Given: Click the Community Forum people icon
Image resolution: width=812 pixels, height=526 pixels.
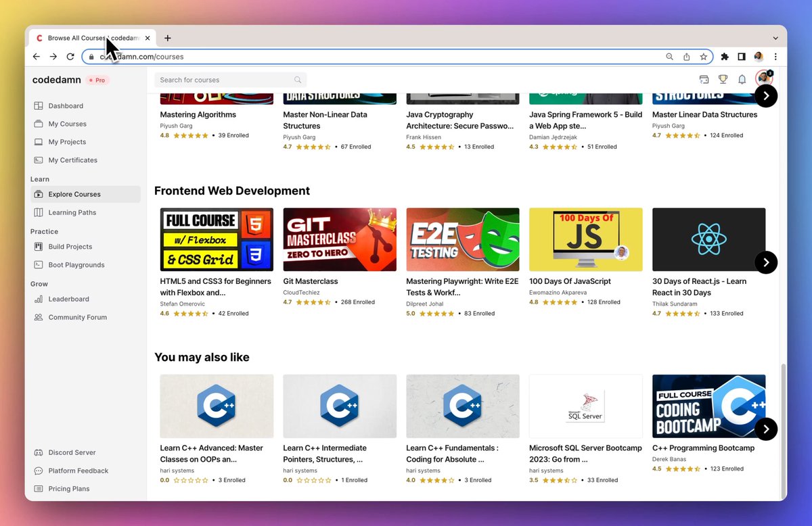Looking at the screenshot, I should (39, 317).
